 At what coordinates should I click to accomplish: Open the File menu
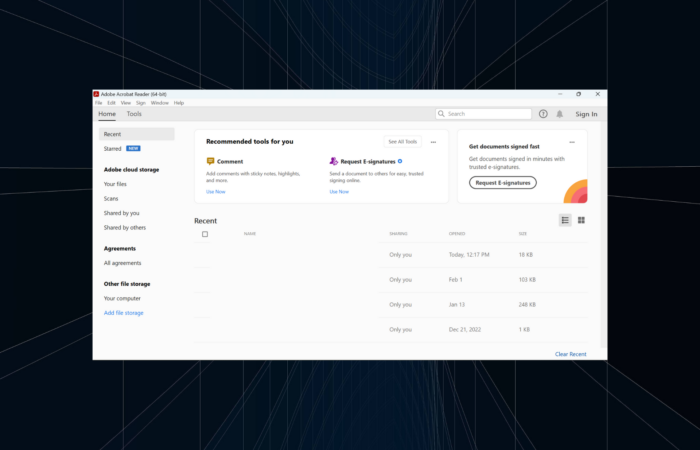point(98,103)
